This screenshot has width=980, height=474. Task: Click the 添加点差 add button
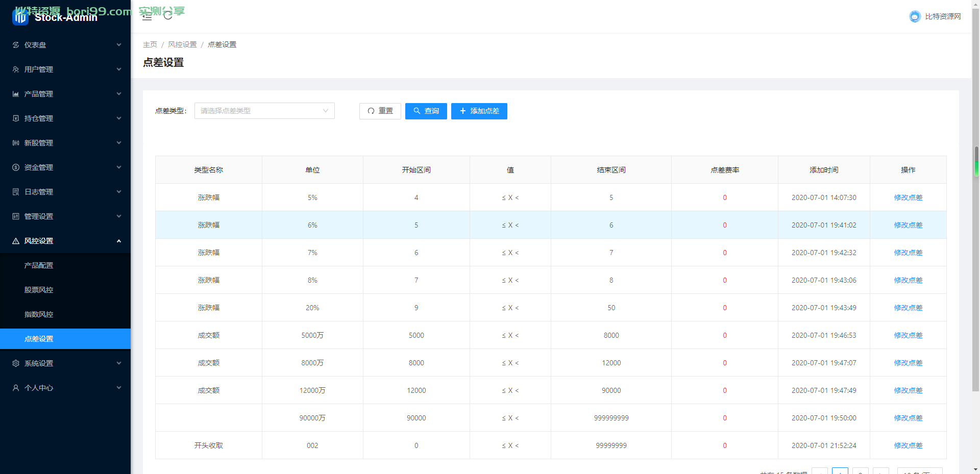click(479, 111)
